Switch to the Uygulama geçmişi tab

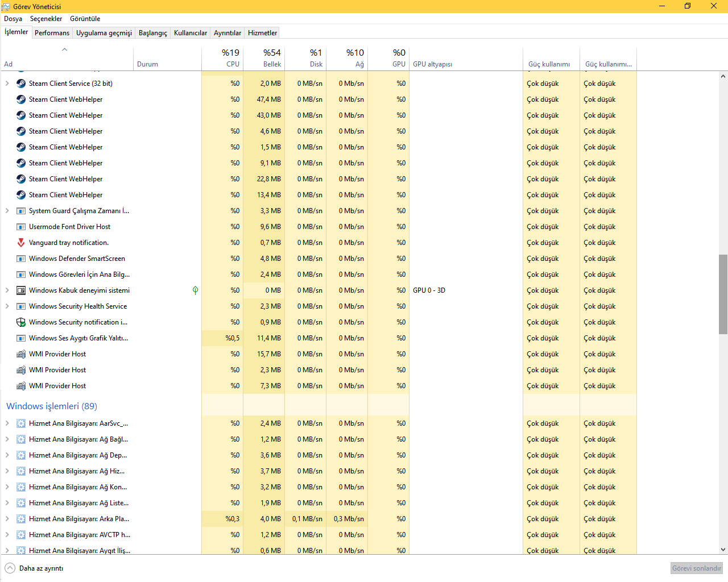click(x=104, y=33)
